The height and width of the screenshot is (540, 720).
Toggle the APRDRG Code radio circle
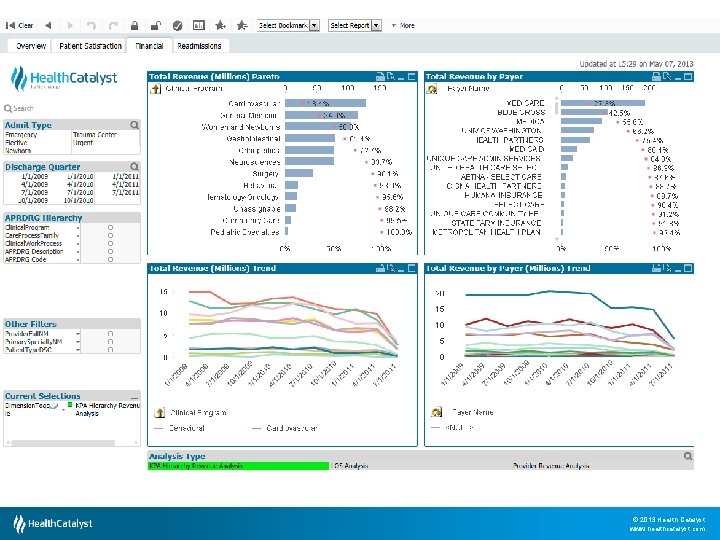(110, 259)
